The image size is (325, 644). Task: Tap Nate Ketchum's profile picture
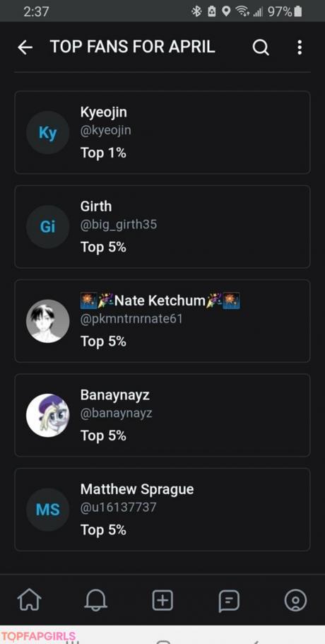point(47,321)
